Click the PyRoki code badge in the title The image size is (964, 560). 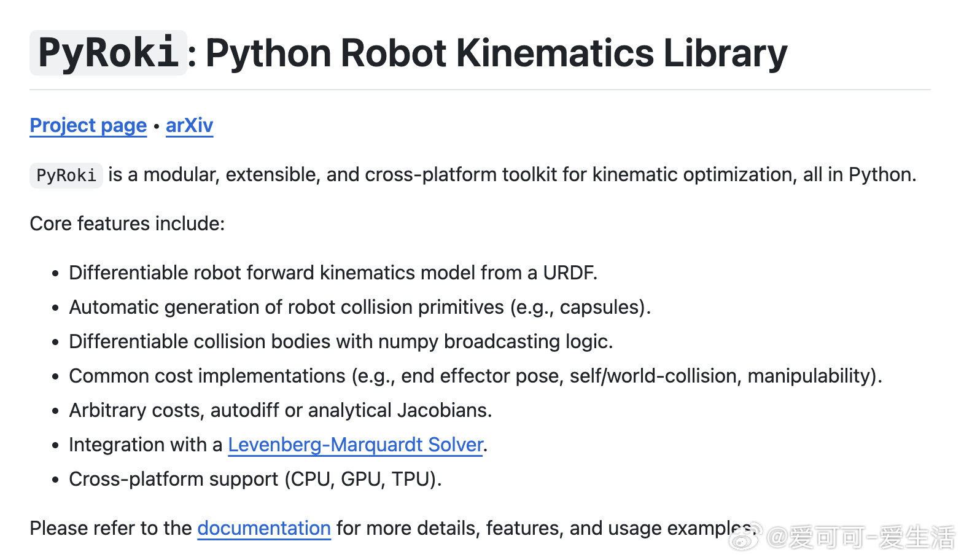pyautogui.click(x=108, y=53)
